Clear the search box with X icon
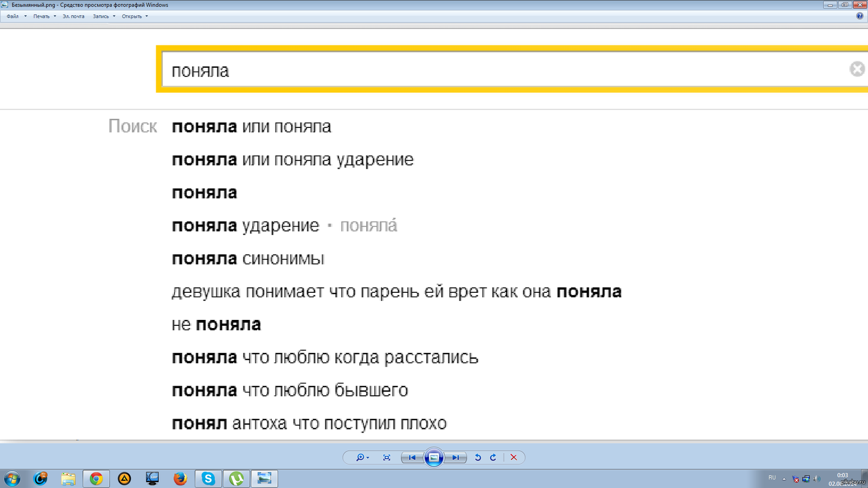This screenshot has height=488, width=868. tap(857, 69)
